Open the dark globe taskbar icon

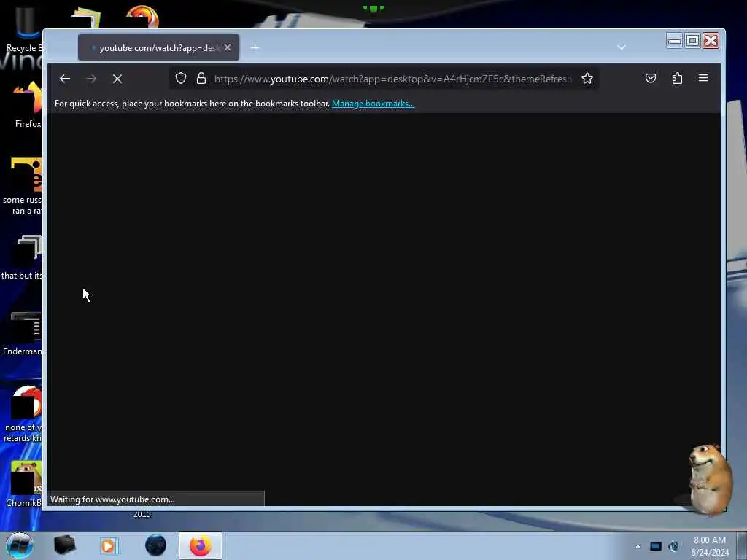click(x=156, y=545)
